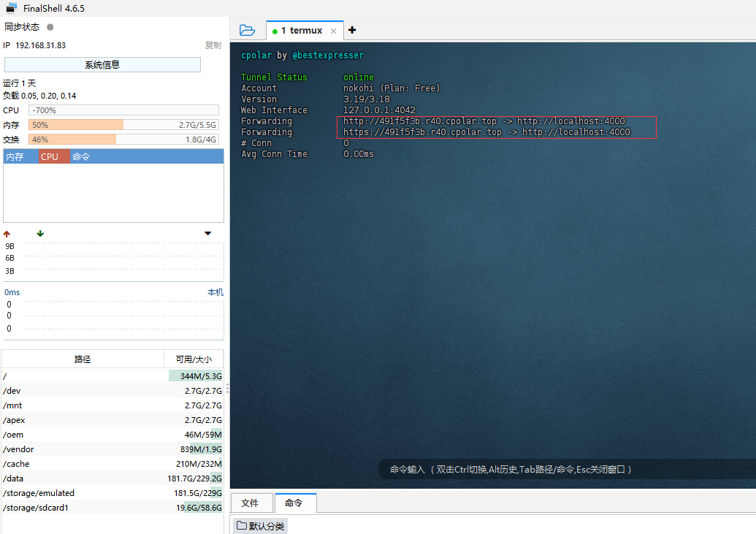Click the gray sync status indicator

point(50,27)
